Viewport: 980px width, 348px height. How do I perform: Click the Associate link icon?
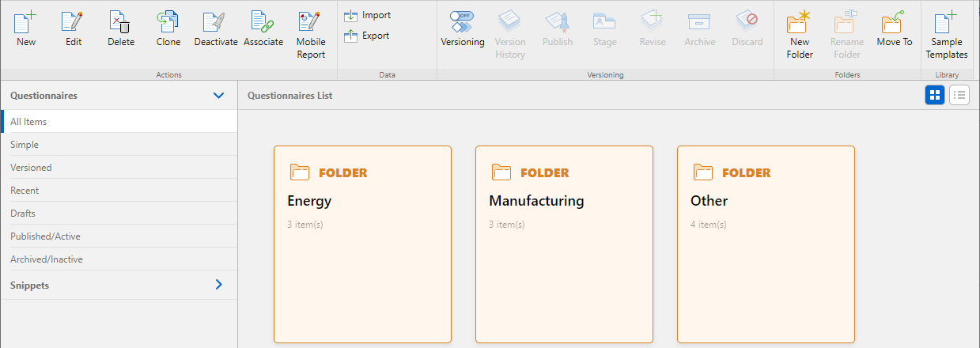pos(263,24)
